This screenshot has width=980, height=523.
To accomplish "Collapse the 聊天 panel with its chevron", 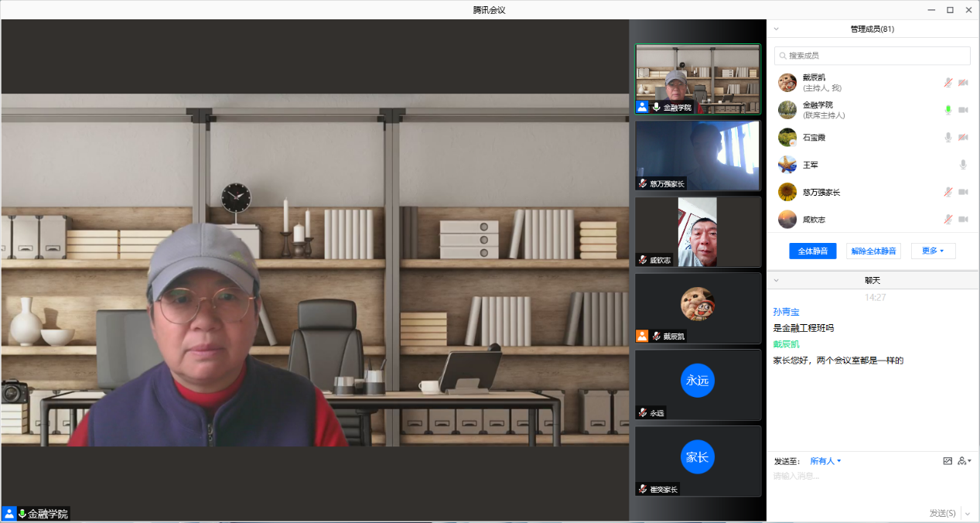I will click(777, 280).
